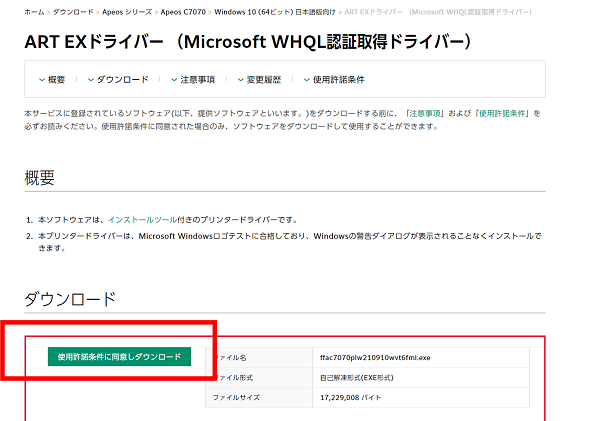Select 使用許諾条件 in the navigation bar
Image resolution: width=600 pixels, height=421 pixels.
coord(338,79)
